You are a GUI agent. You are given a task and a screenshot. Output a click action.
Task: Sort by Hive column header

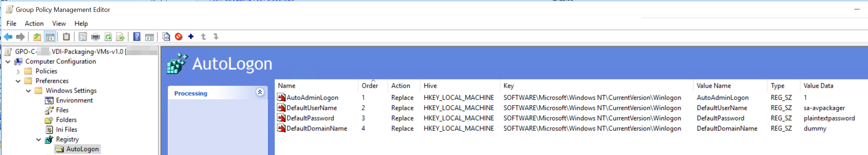460,86
